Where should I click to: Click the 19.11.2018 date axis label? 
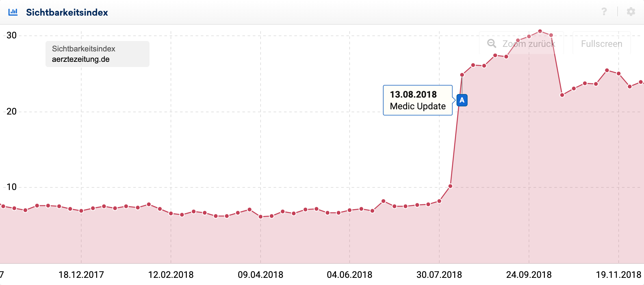[x=618, y=275]
